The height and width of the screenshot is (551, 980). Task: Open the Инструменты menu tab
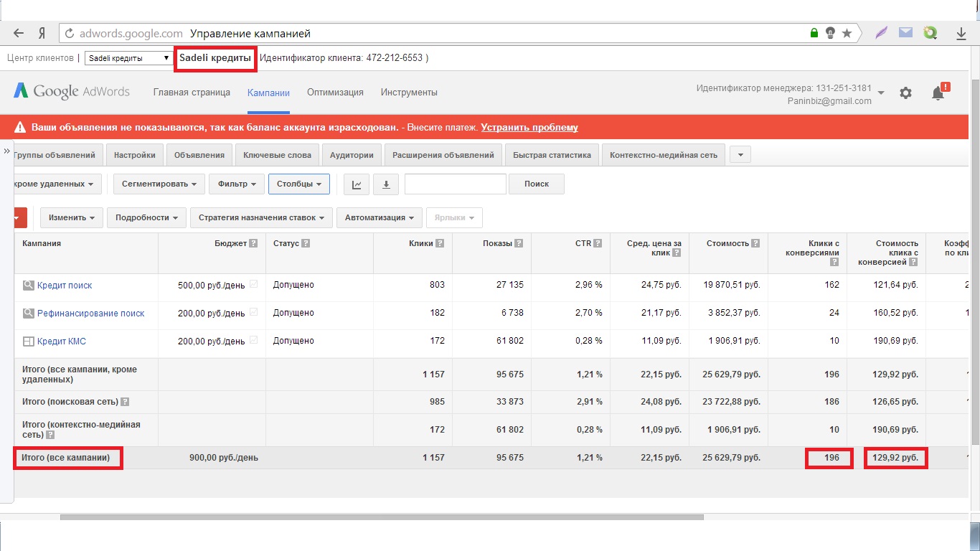pyautogui.click(x=409, y=93)
